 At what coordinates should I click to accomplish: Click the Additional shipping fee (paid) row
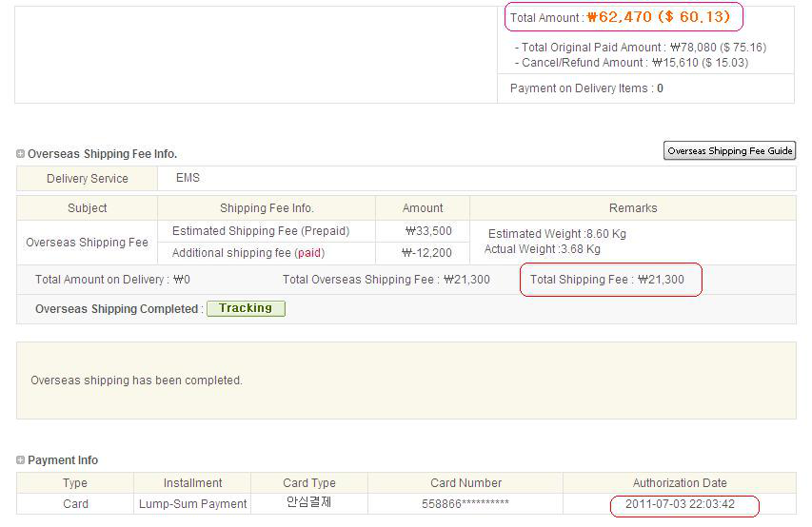pos(247,253)
